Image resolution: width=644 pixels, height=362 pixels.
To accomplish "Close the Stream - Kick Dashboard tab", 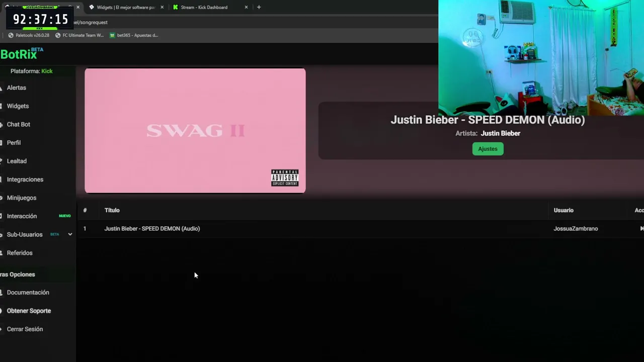I will pos(246,7).
